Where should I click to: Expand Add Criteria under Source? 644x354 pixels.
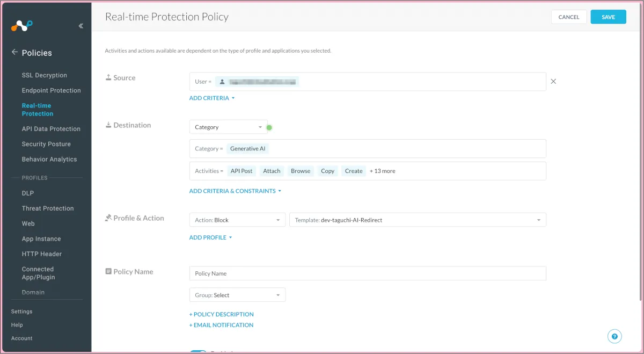(212, 98)
